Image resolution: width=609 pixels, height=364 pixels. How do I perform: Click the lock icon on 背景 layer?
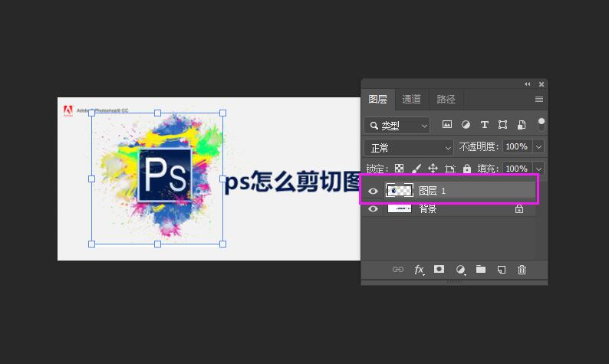coord(519,208)
